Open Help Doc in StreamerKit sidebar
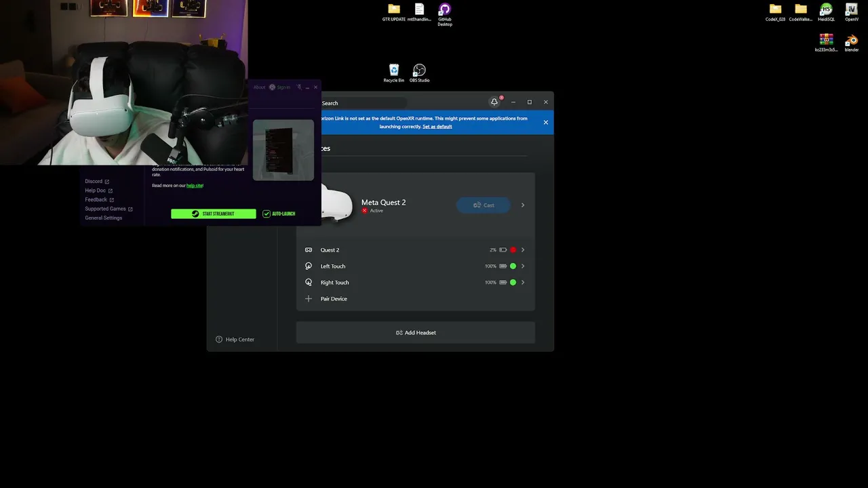Viewport: 868px width, 488px height. pyautogui.click(x=95, y=190)
